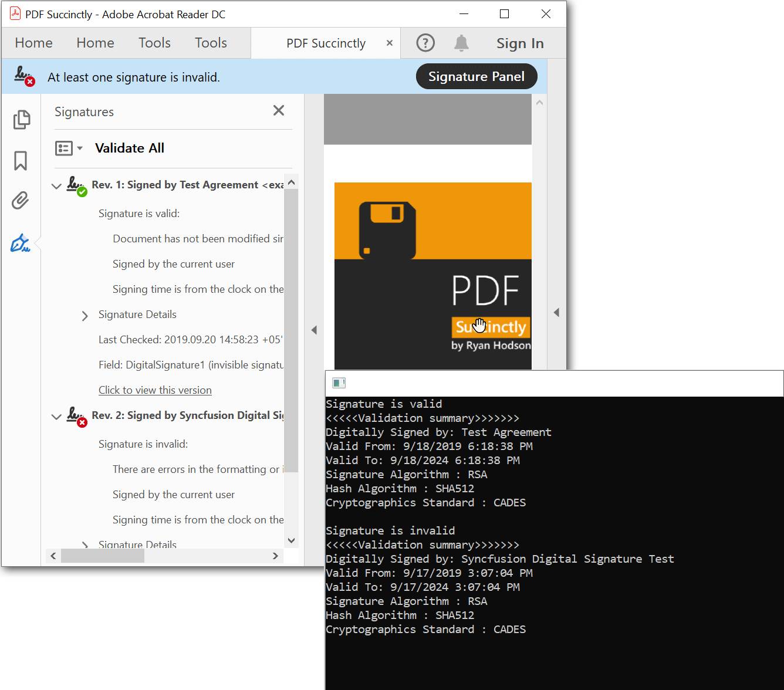Select the signatures pen icon in sidebar

tap(21, 243)
